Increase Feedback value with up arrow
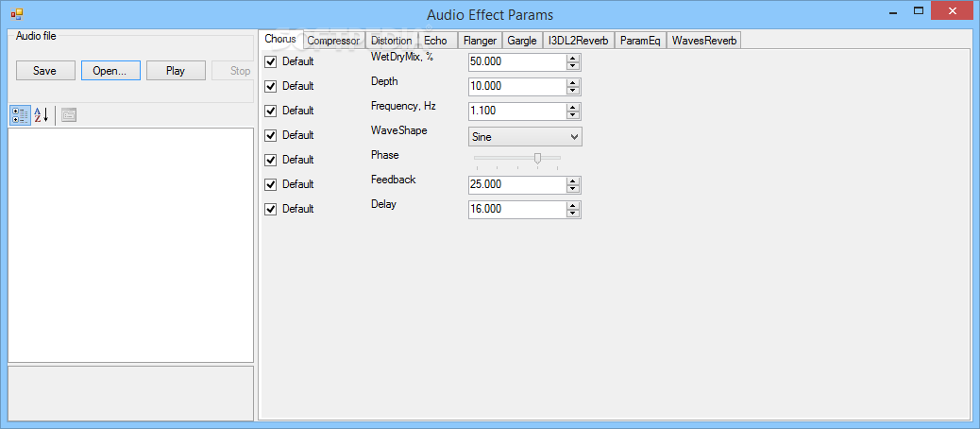The width and height of the screenshot is (980, 429). click(572, 181)
